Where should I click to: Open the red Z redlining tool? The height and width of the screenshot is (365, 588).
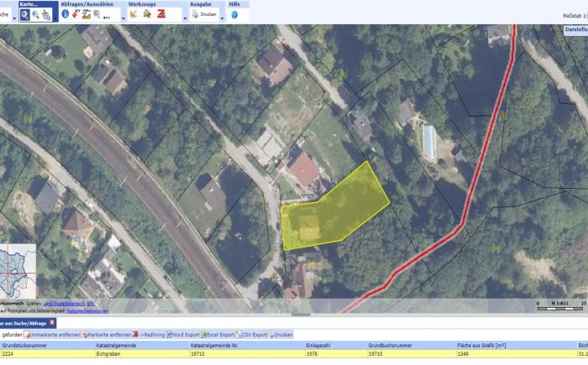[161, 14]
